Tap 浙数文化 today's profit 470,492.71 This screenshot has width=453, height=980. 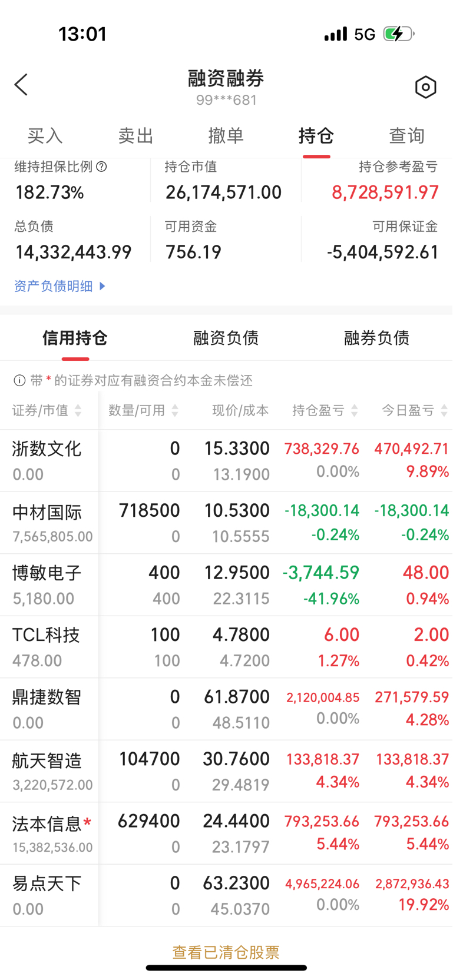point(412,449)
